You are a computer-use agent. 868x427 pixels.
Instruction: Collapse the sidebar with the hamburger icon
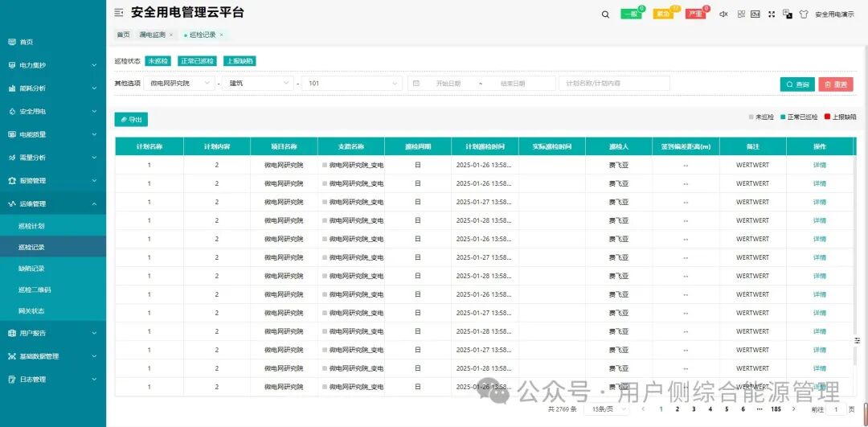[x=118, y=13]
